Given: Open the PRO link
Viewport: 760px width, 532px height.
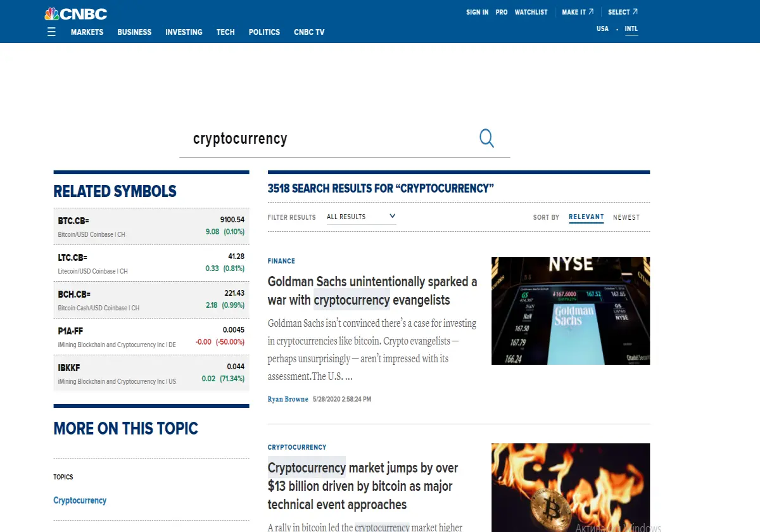Looking at the screenshot, I should pos(502,12).
